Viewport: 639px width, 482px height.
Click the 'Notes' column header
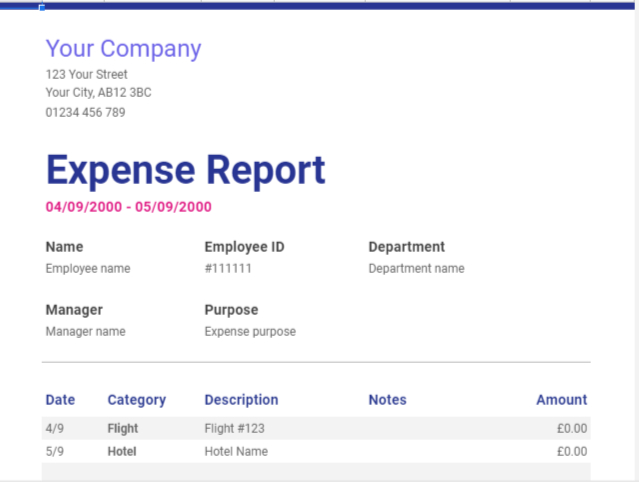coord(388,400)
